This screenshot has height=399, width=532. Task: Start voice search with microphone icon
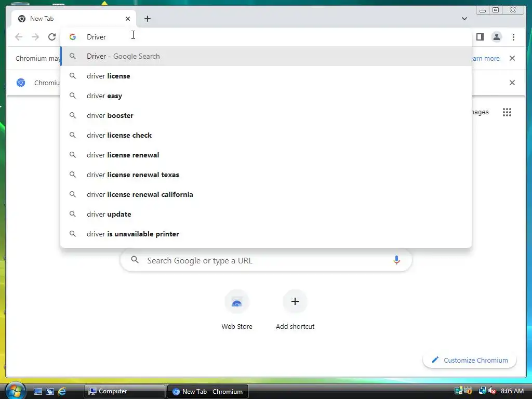pyautogui.click(x=396, y=260)
